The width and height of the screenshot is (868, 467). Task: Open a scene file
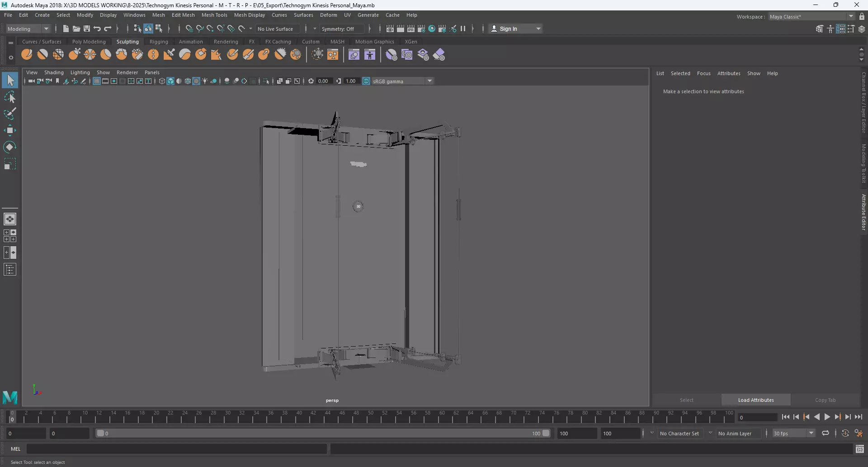(76, 29)
